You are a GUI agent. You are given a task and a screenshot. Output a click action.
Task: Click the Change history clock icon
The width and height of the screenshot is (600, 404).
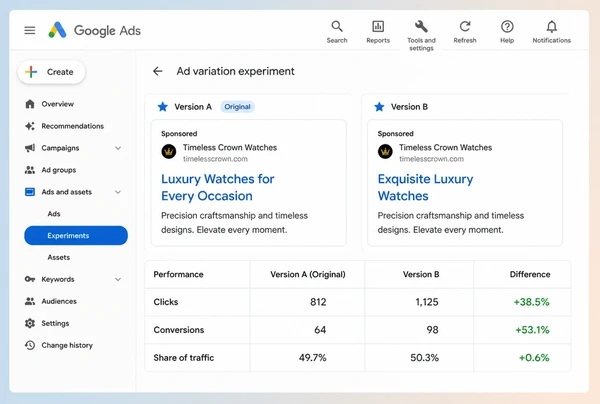pyautogui.click(x=30, y=345)
